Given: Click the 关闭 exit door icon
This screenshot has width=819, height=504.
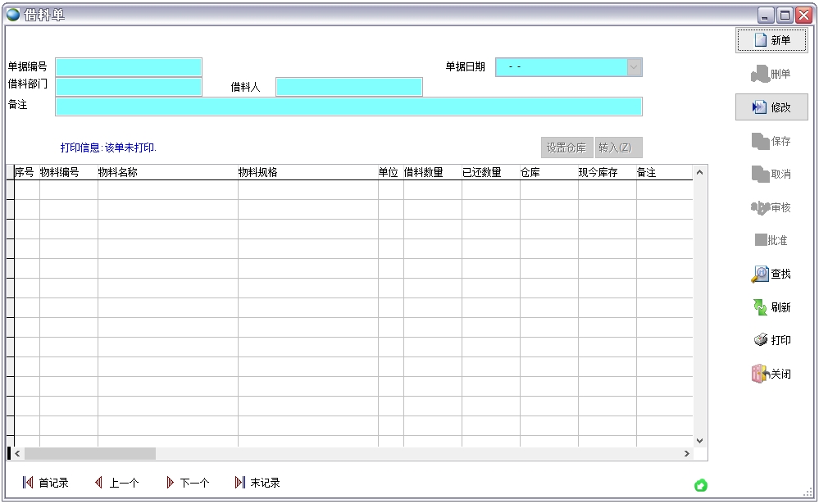Looking at the screenshot, I should pos(759,374).
